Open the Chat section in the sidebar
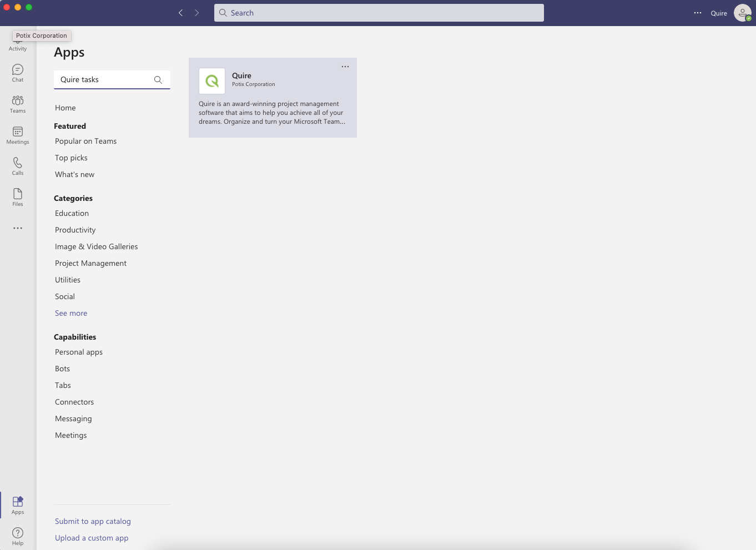 [18, 73]
